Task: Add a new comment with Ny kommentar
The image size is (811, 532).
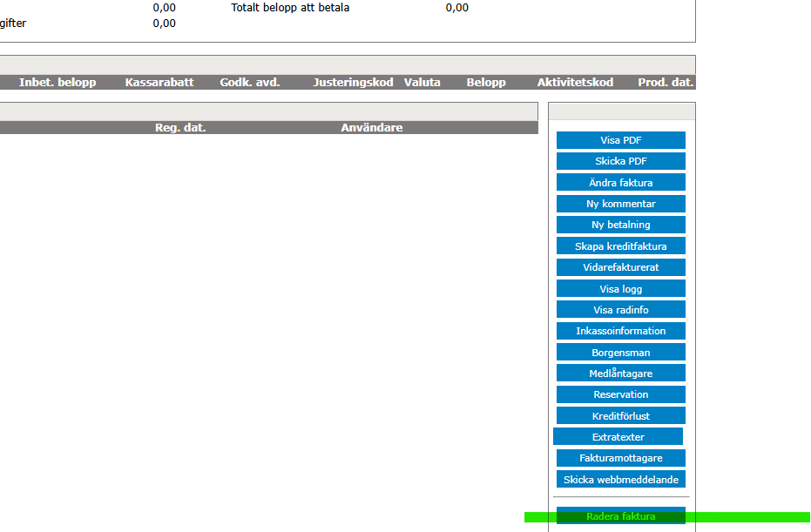Action: pyautogui.click(x=620, y=204)
